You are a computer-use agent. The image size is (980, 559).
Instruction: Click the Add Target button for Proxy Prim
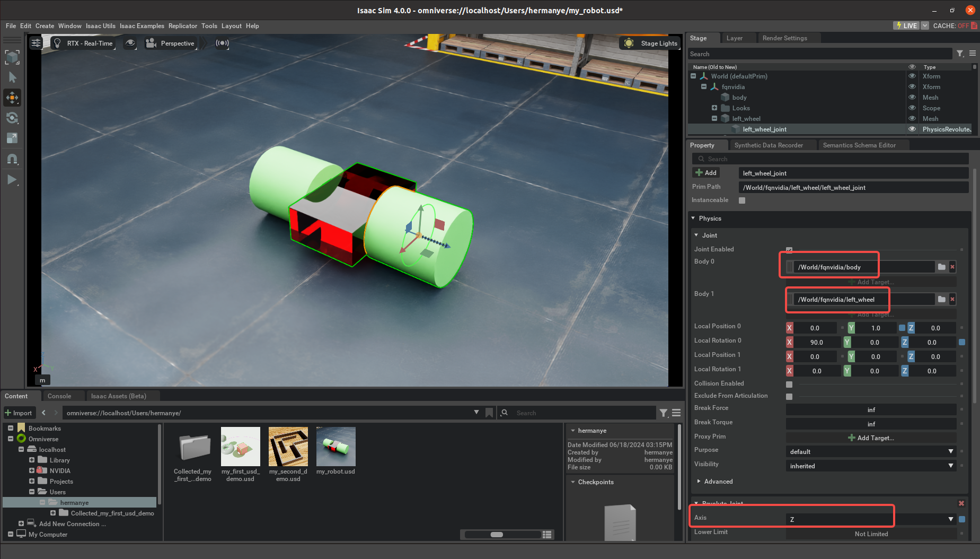coord(871,438)
